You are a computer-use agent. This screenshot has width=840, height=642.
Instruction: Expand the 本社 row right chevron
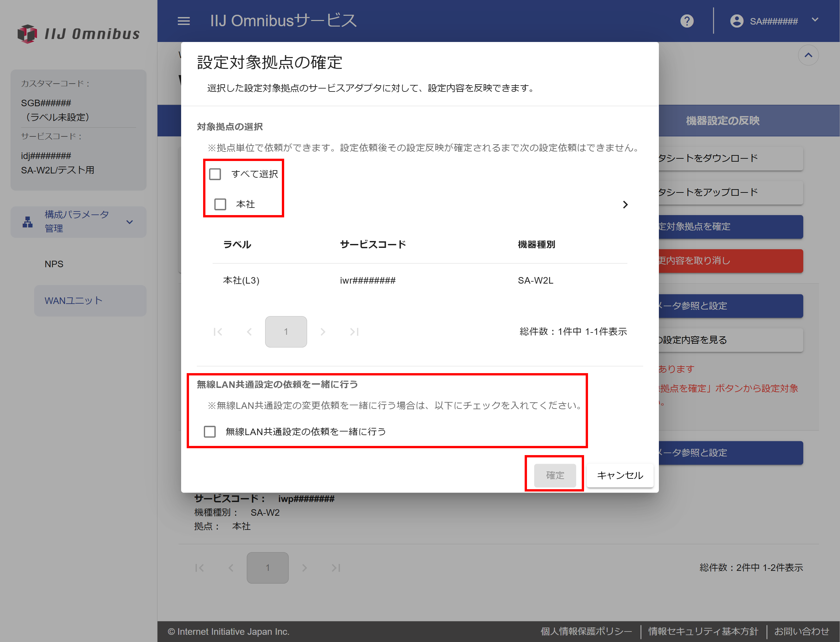pyautogui.click(x=625, y=205)
